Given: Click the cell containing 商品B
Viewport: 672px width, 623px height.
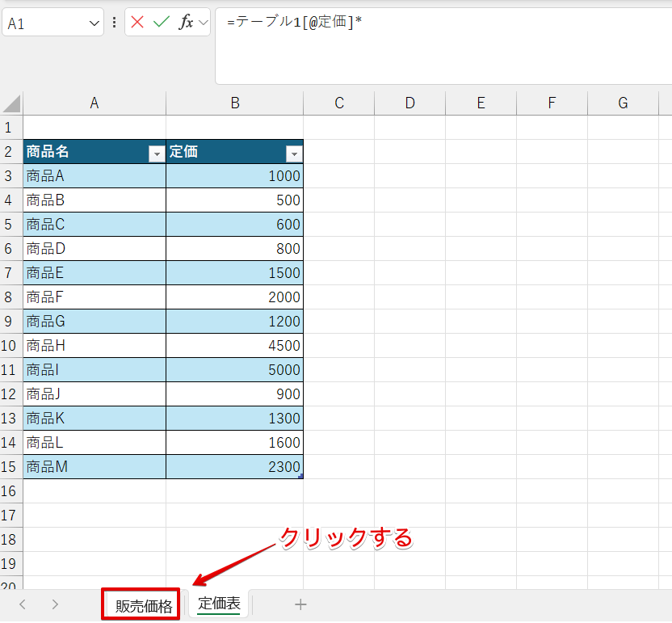Looking at the screenshot, I should (x=94, y=200).
